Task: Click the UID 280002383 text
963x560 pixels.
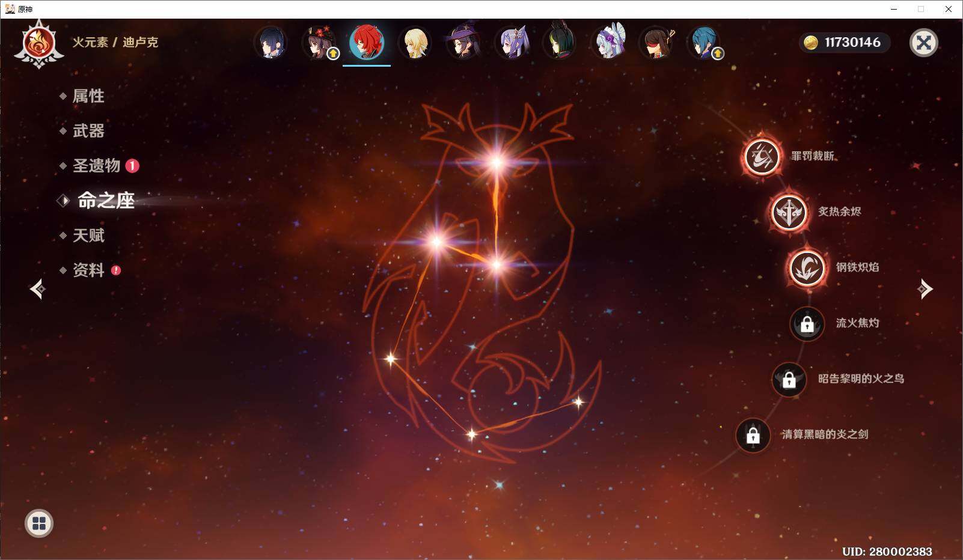Action: click(887, 552)
